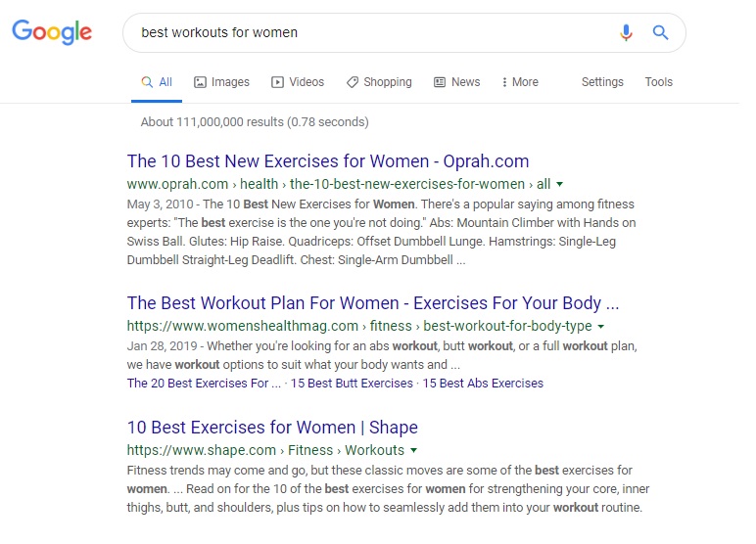Expand the More menu

coord(519,82)
